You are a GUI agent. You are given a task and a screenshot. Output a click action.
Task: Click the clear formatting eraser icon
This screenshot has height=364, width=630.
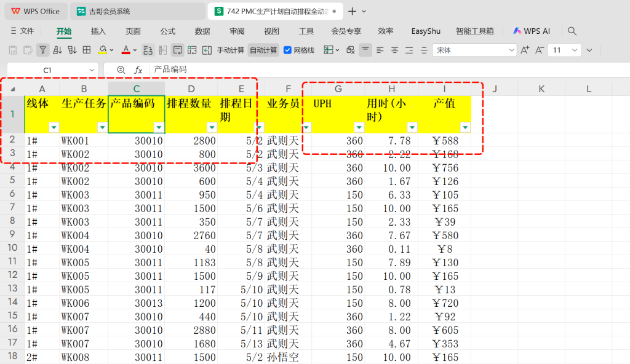point(350,50)
